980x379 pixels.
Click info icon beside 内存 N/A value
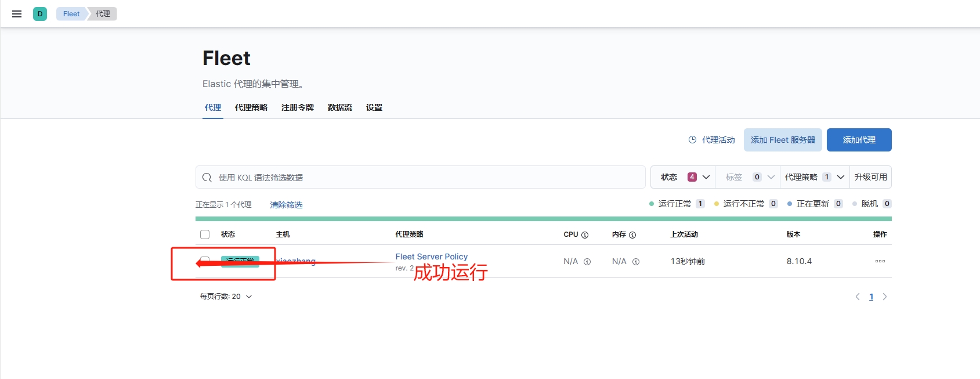coord(636,262)
